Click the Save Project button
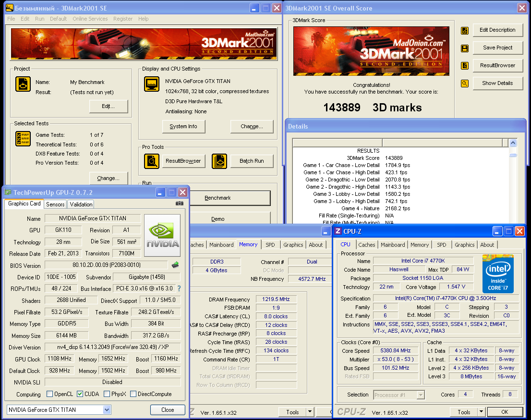 click(x=498, y=48)
